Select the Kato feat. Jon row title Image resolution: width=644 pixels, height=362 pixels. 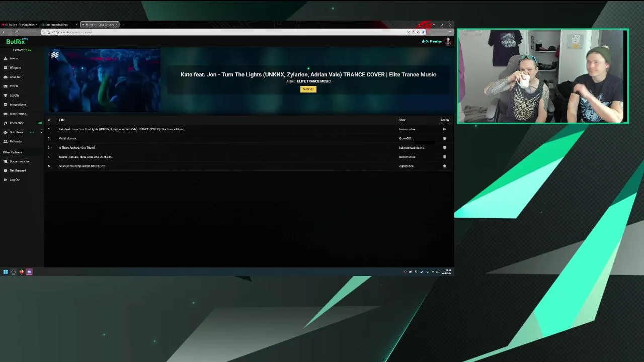[121, 129]
